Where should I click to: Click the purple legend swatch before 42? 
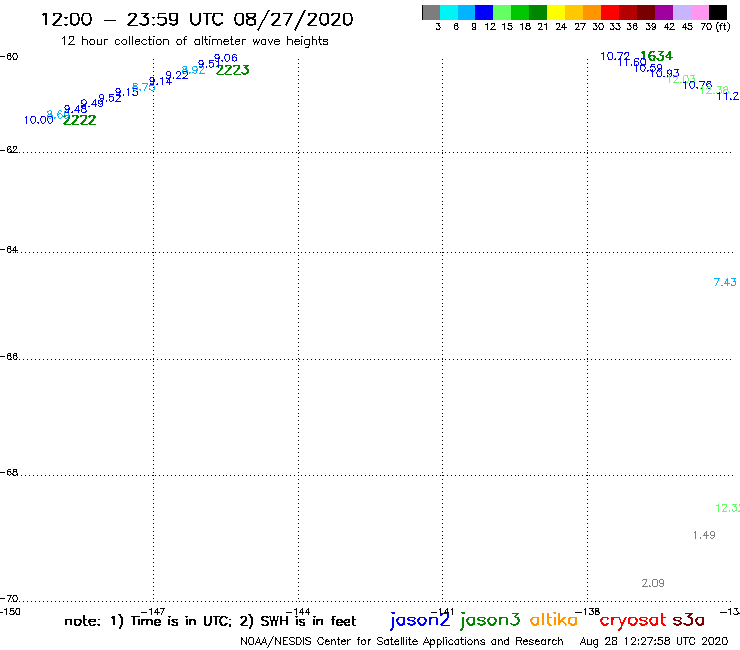[664, 12]
